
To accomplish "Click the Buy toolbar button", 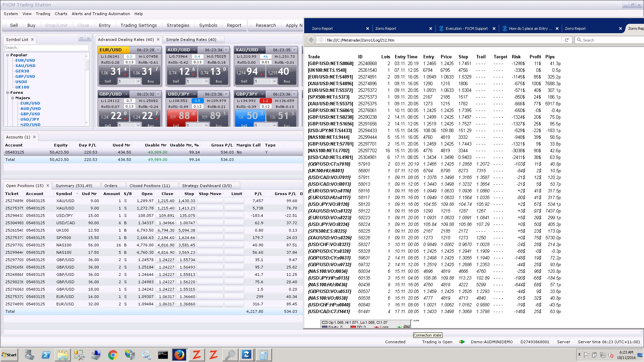I will 32,25.
